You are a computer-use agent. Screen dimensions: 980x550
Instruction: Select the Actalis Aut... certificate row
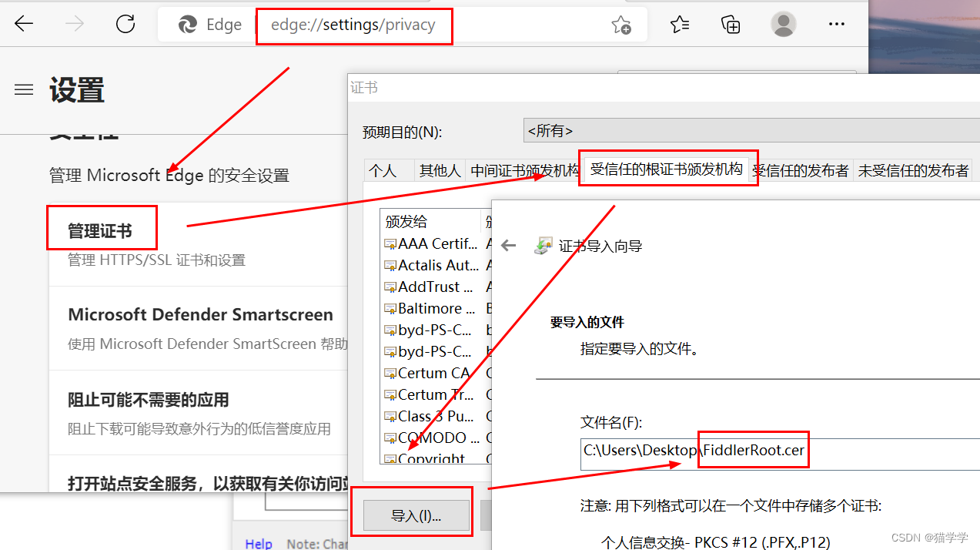coord(431,265)
